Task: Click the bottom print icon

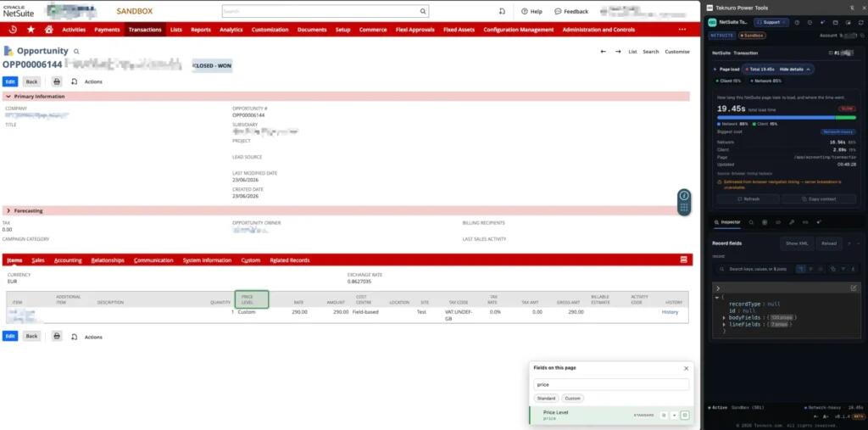Action: click(x=57, y=337)
